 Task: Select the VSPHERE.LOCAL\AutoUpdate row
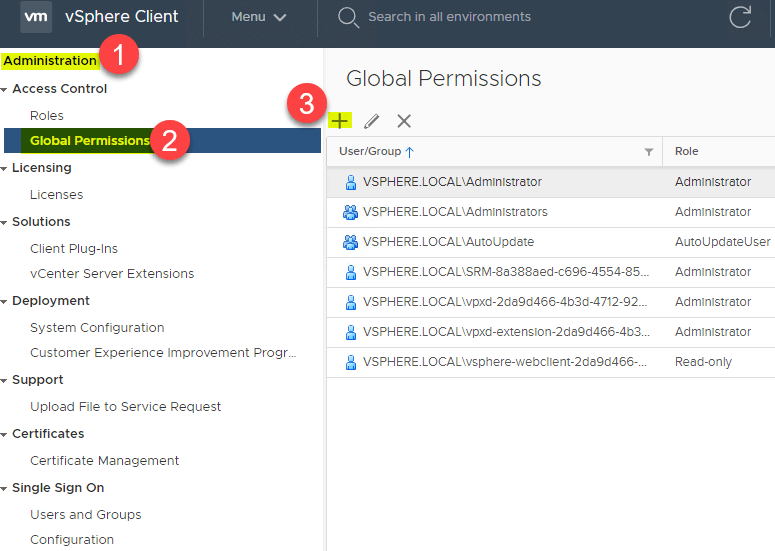[x=551, y=243]
